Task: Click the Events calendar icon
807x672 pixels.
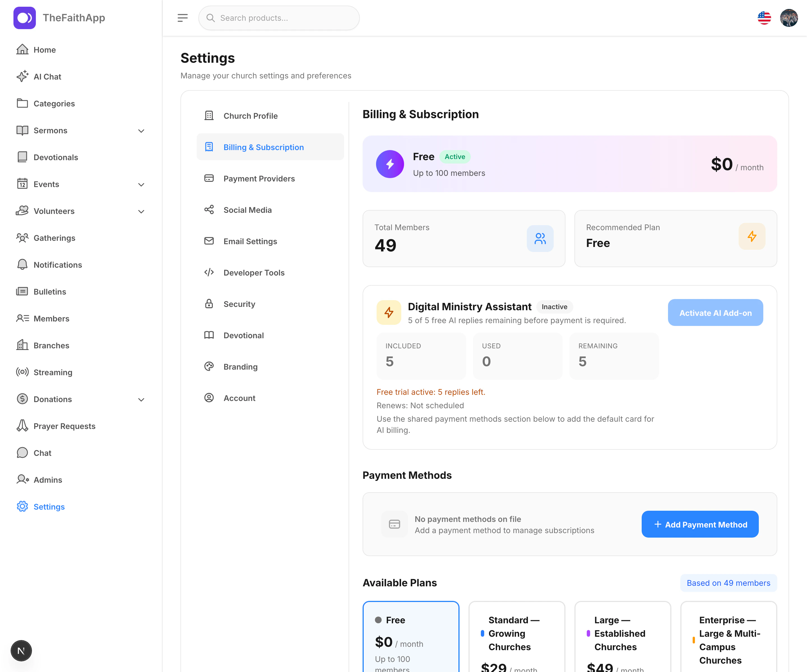Action: 22,184
